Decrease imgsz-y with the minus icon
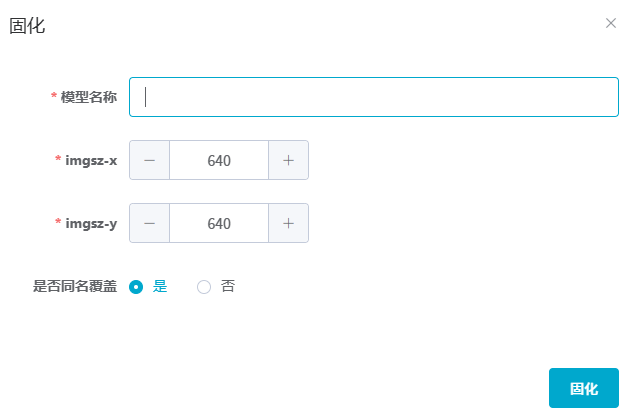The width and height of the screenshot is (631, 413). [x=150, y=223]
